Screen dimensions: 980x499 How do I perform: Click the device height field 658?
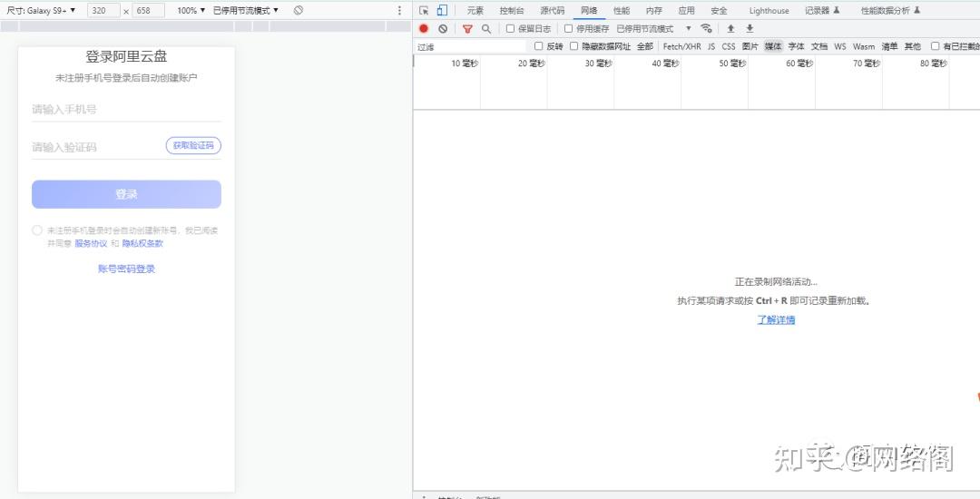(149, 11)
